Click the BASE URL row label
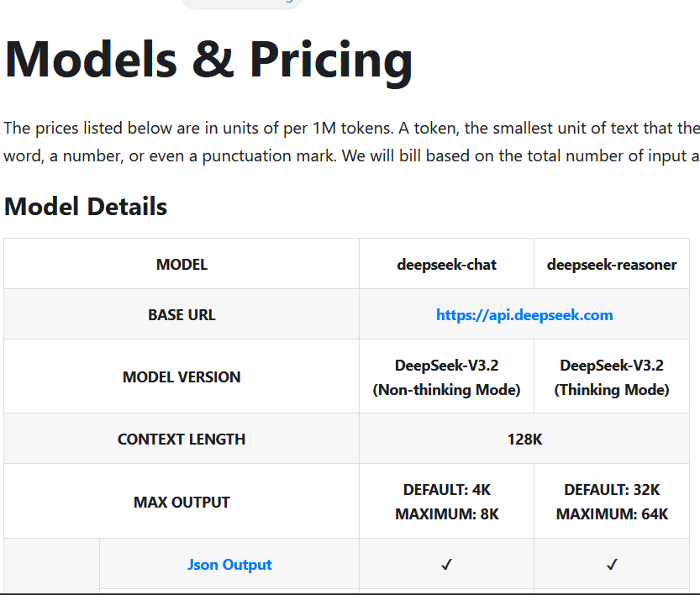 (182, 315)
